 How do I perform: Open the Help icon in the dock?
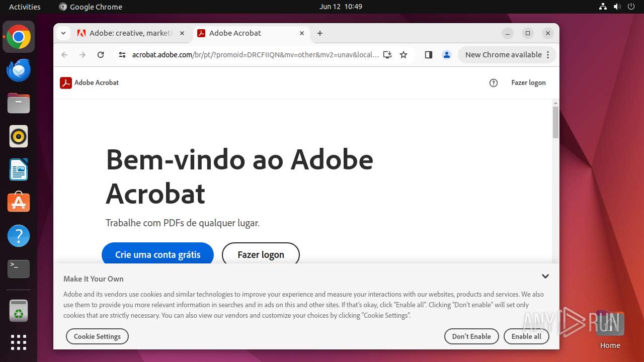19,236
